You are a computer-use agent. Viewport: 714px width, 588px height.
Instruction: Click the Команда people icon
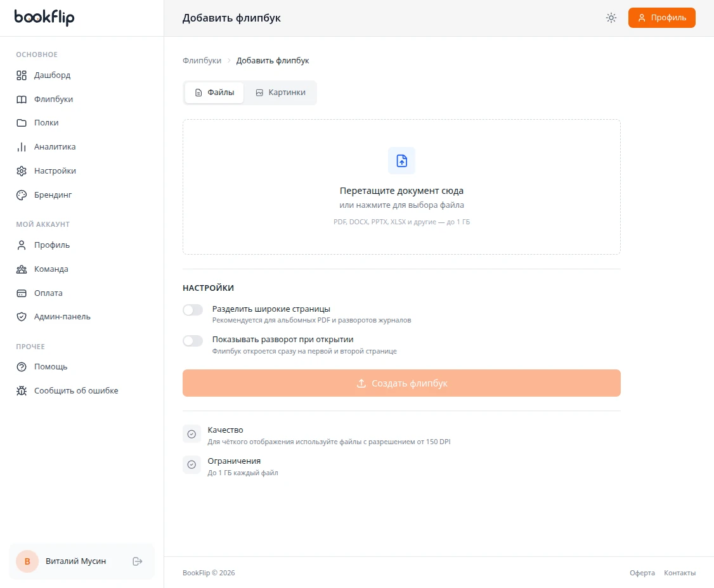pyautogui.click(x=22, y=269)
